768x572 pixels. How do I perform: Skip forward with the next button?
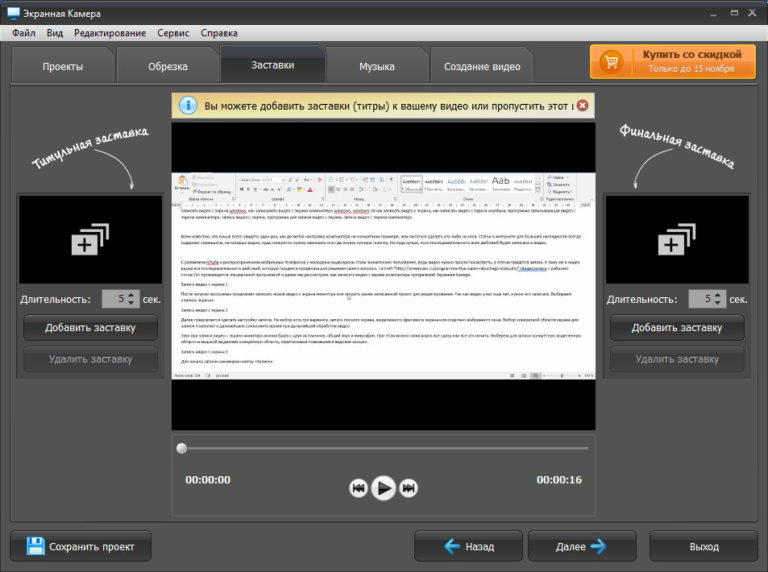(x=408, y=488)
